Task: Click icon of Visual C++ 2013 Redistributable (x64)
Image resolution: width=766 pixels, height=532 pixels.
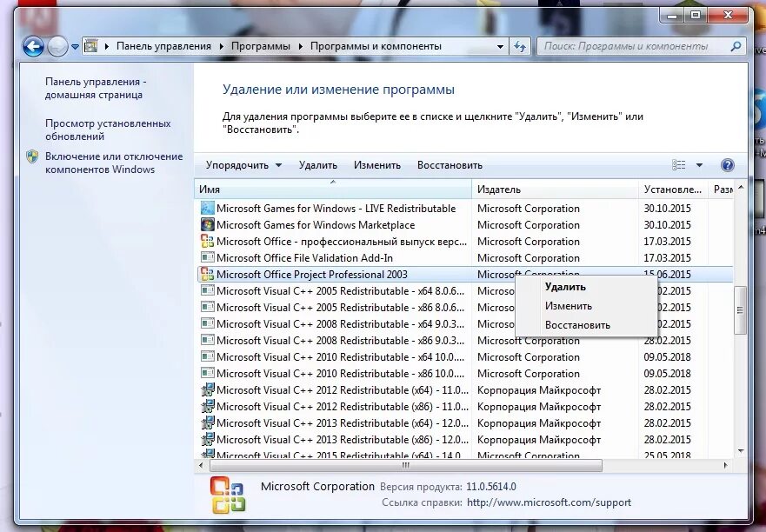Action: pyautogui.click(x=208, y=423)
